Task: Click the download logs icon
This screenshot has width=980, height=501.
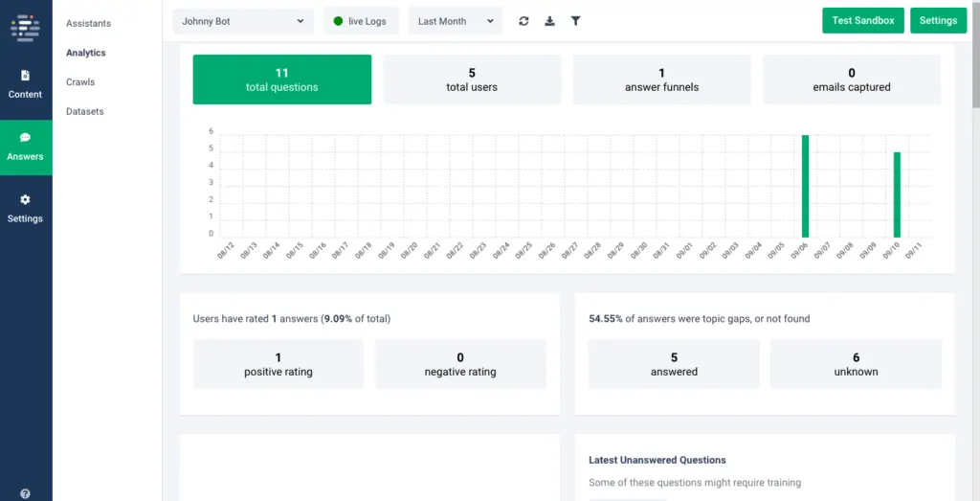Action: tap(549, 21)
